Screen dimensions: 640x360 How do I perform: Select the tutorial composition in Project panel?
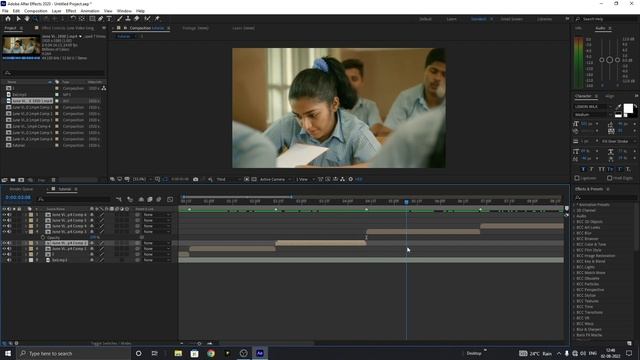point(19,145)
